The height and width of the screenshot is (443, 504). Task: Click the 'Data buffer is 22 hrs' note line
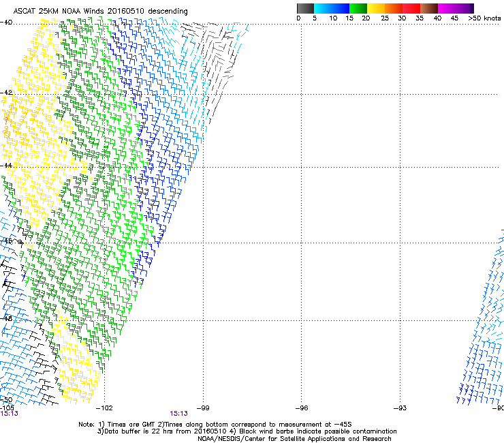(247, 431)
